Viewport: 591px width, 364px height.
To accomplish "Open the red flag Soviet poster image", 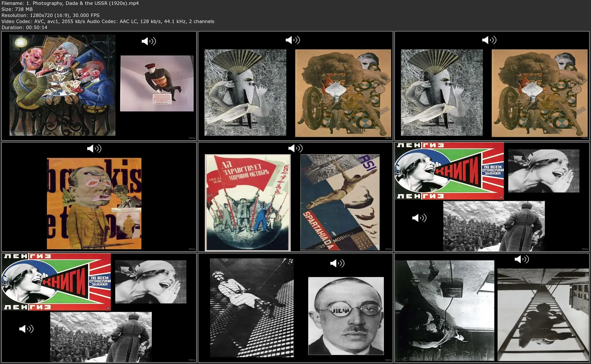I will coord(248,203).
